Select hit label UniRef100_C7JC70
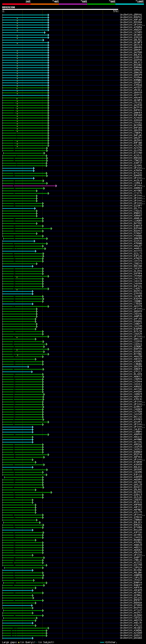146x644 pixels. (x=131, y=193)
